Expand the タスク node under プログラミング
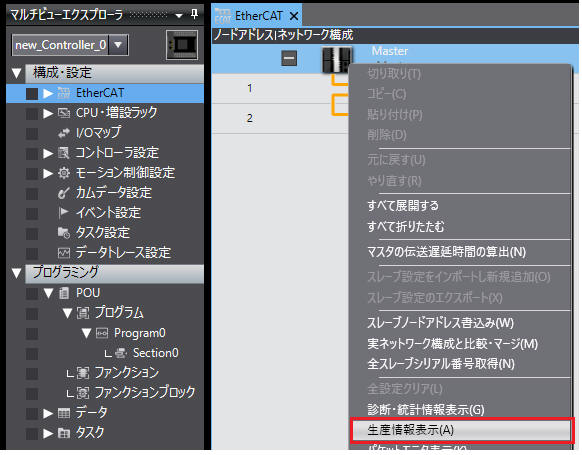Image resolution: width=582 pixels, height=455 pixels. 48,433
